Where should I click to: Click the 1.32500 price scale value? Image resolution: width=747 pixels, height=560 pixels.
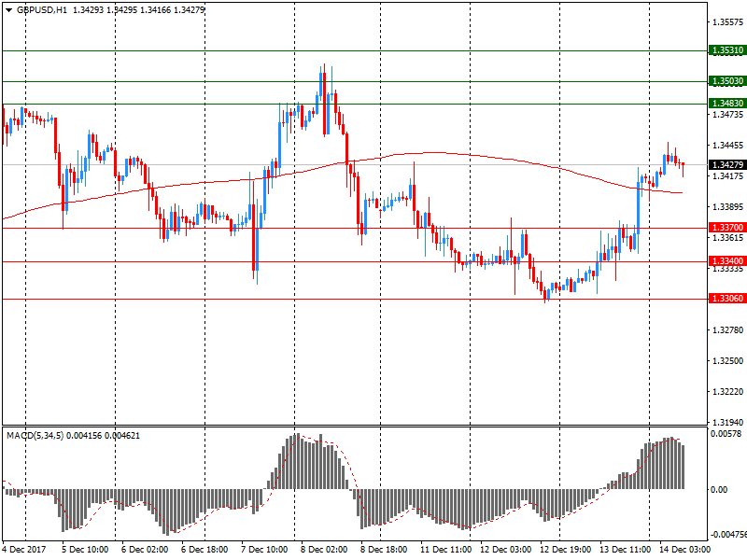tap(727, 361)
